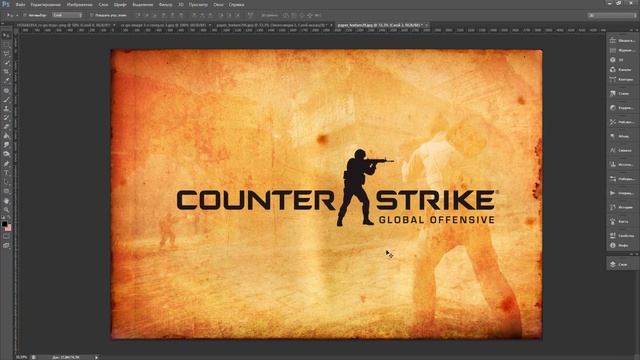
Task: Open the Редактирование menu
Action: tap(46, 4)
